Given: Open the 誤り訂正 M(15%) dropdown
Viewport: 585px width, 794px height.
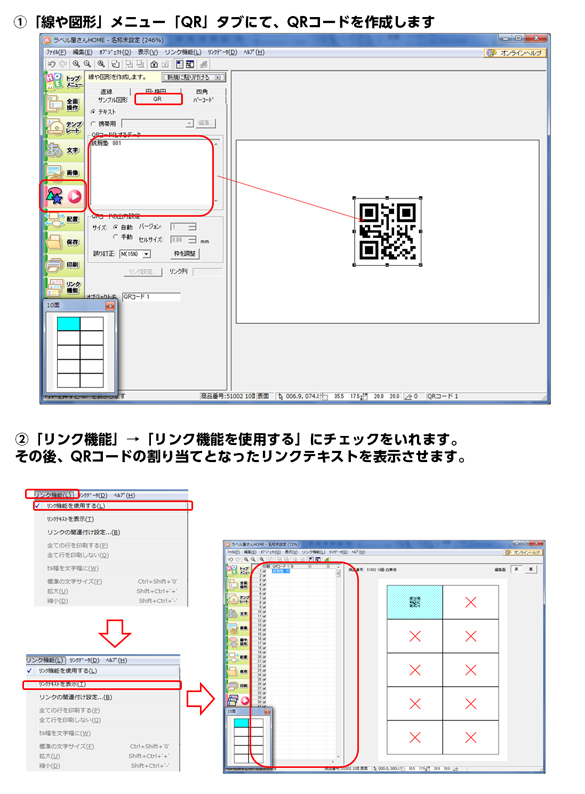Looking at the screenshot, I should coord(135,254).
